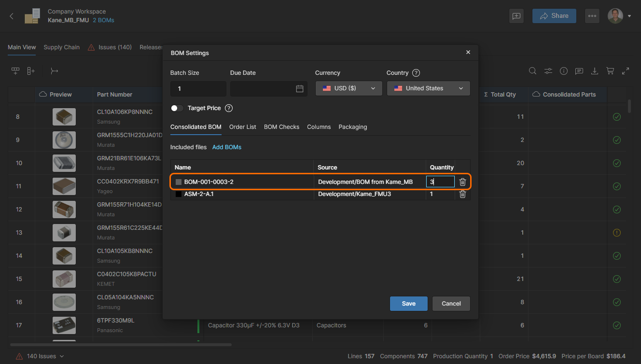The image size is (641, 364).
Task: Click the download icon in the toolbar
Action: (x=595, y=71)
